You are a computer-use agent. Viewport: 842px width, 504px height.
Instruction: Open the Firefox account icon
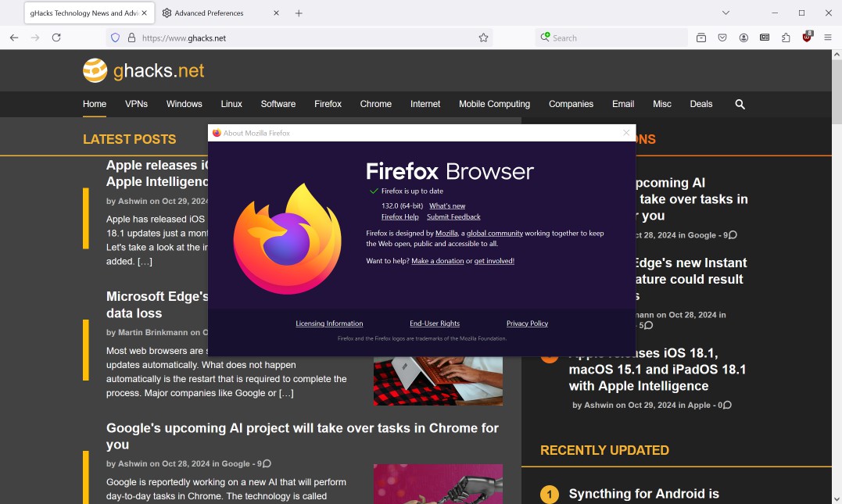point(743,38)
